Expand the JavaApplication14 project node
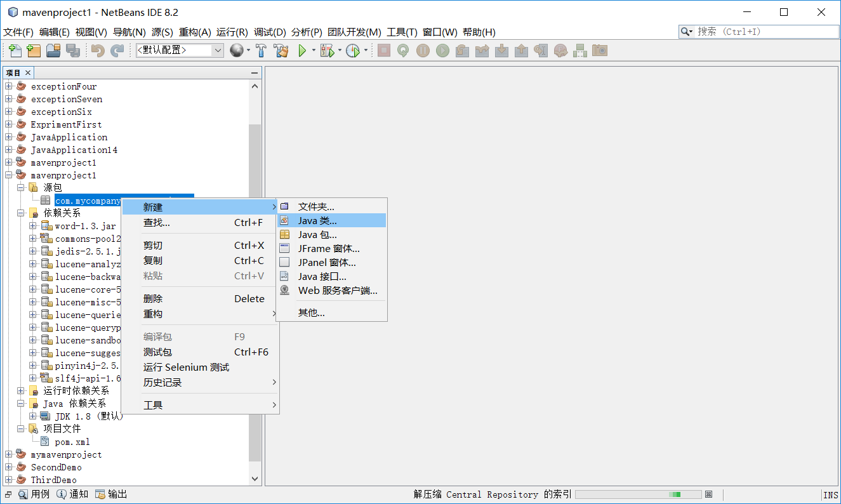This screenshot has height=504, width=841. 9,150
